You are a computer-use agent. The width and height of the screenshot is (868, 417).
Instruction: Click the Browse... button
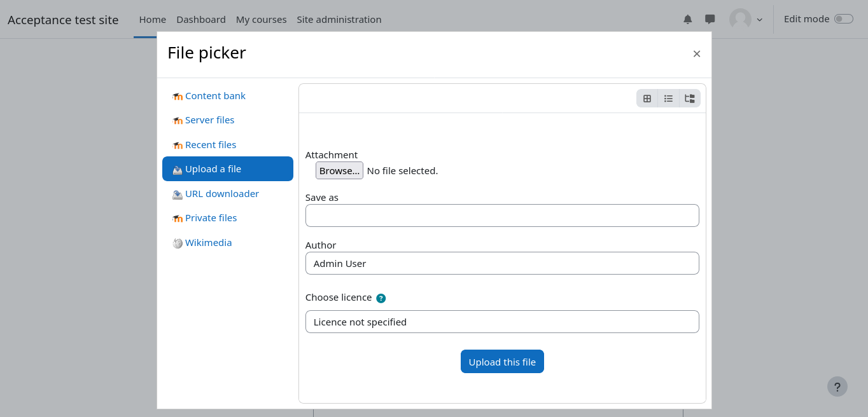pyautogui.click(x=339, y=170)
